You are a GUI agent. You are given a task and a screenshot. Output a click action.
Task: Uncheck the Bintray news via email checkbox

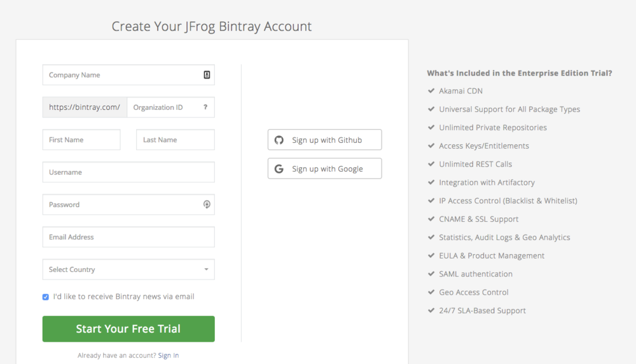(x=46, y=297)
